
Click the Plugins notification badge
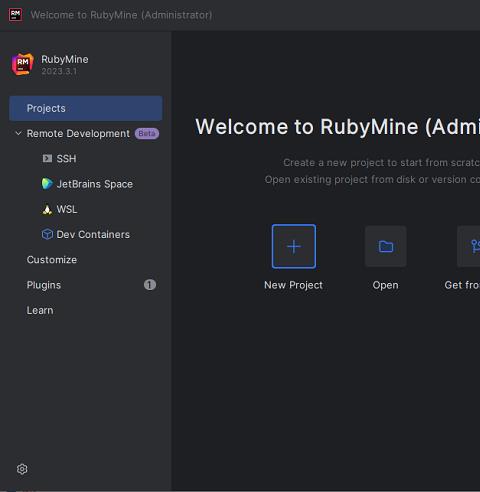[150, 285]
